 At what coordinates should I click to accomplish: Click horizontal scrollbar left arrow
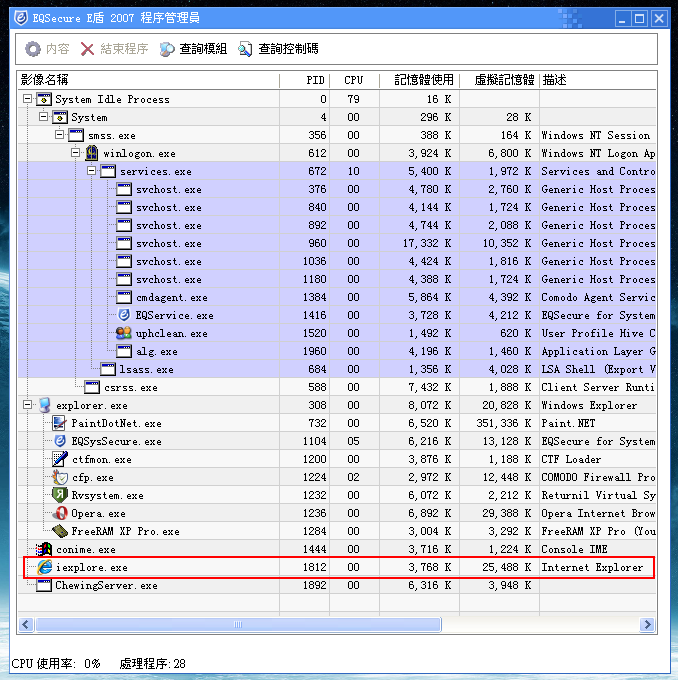(x=26, y=624)
